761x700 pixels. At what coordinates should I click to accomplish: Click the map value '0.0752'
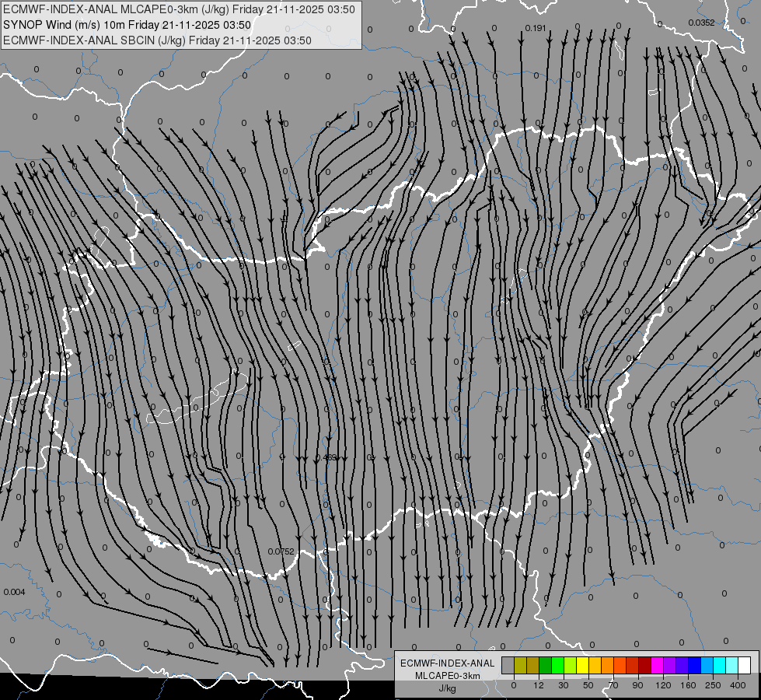[x=281, y=551]
